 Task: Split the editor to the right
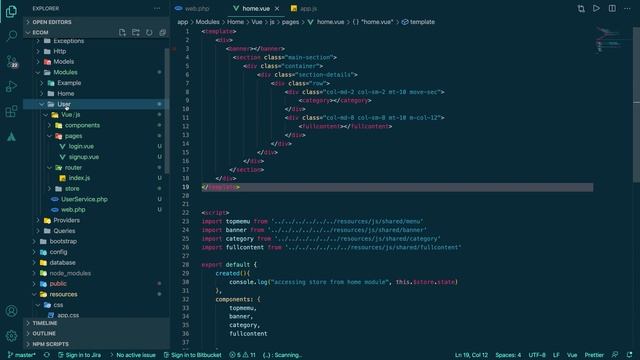point(612,8)
